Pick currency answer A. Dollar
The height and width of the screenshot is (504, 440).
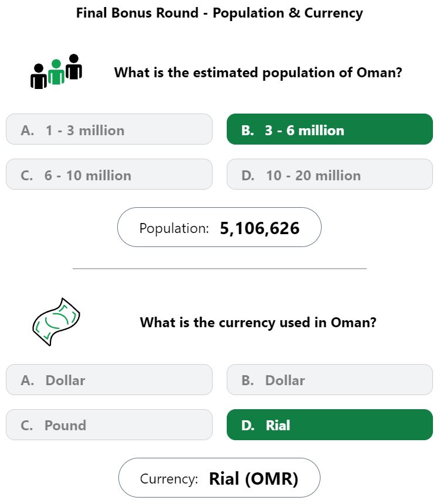(109, 379)
